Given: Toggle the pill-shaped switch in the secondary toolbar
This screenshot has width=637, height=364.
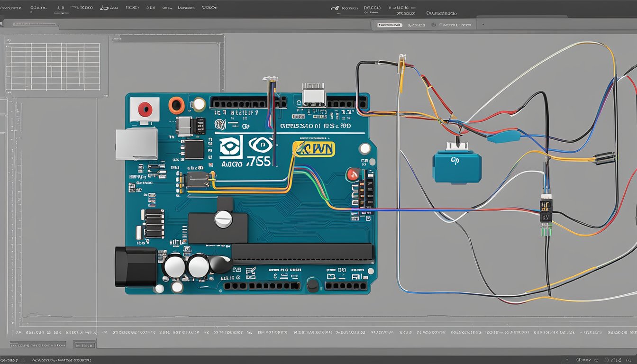Looking at the screenshot, I should click(389, 25).
